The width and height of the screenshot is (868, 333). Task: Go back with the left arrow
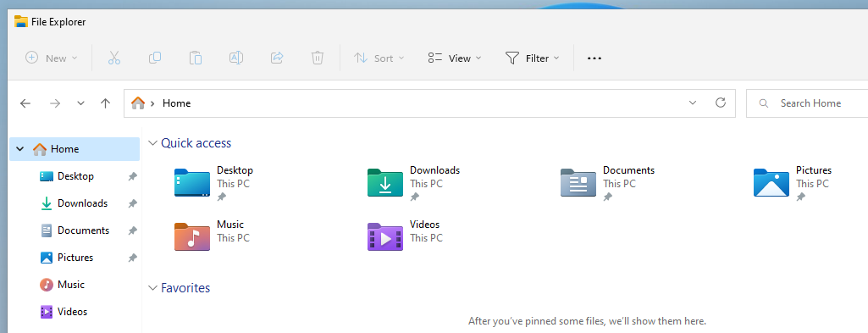pos(25,103)
